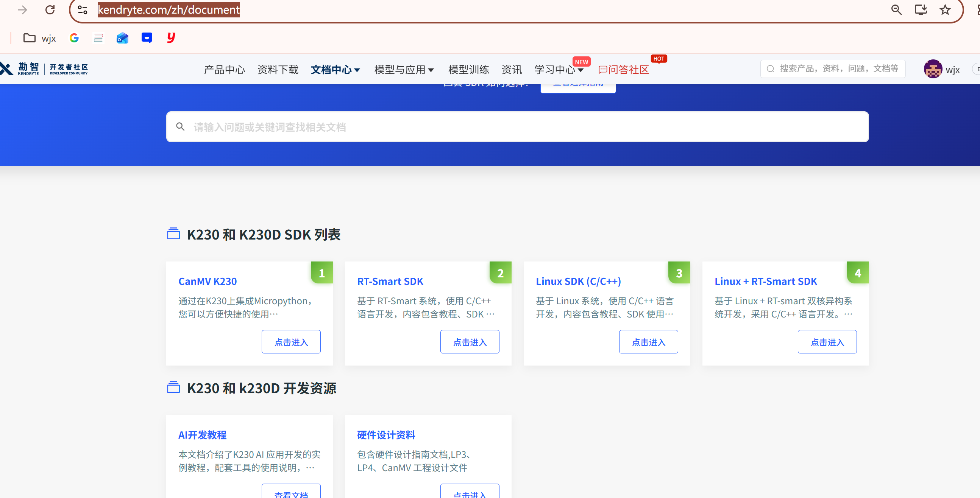Open the striped-lines bookmark icon
Screen dimensions: 980x498
98,38
